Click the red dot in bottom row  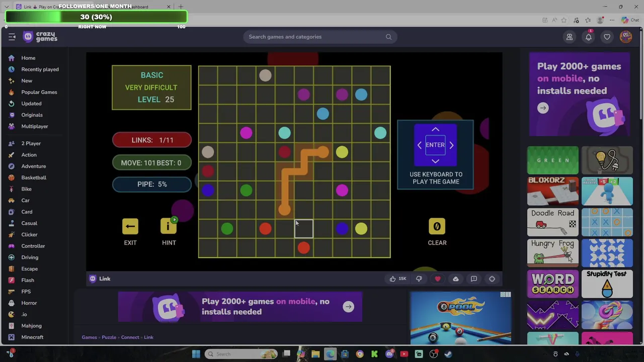click(303, 247)
